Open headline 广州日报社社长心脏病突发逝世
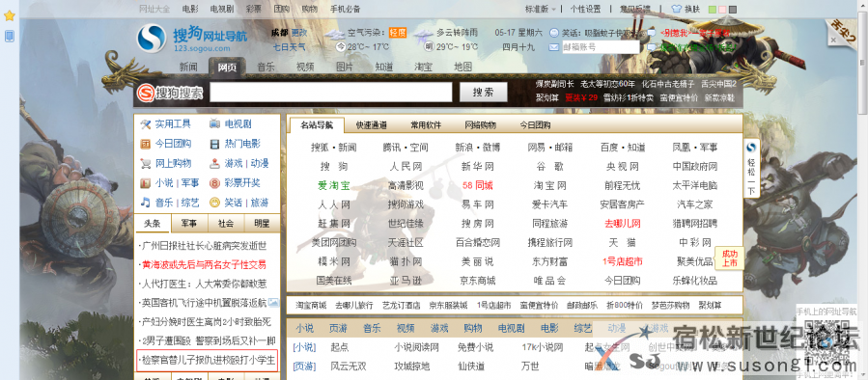The image size is (868, 380). pos(205,245)
